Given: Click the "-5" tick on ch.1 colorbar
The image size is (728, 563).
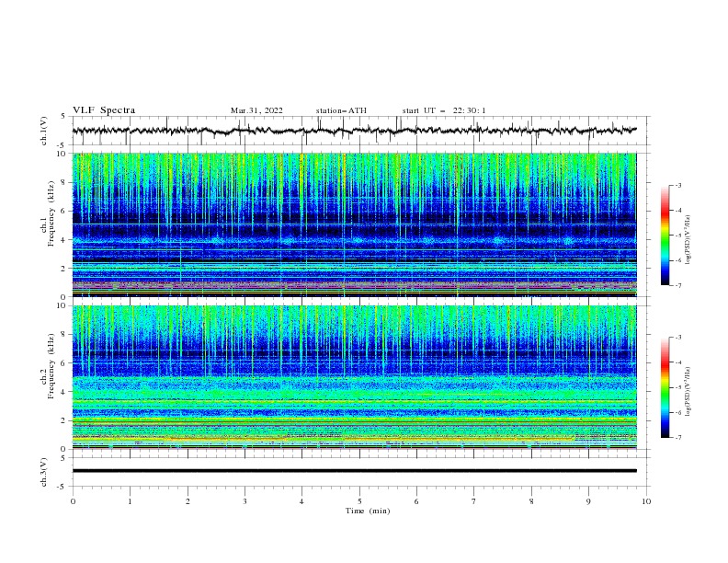Looking at the screenshot, I should tap(677, 236).
